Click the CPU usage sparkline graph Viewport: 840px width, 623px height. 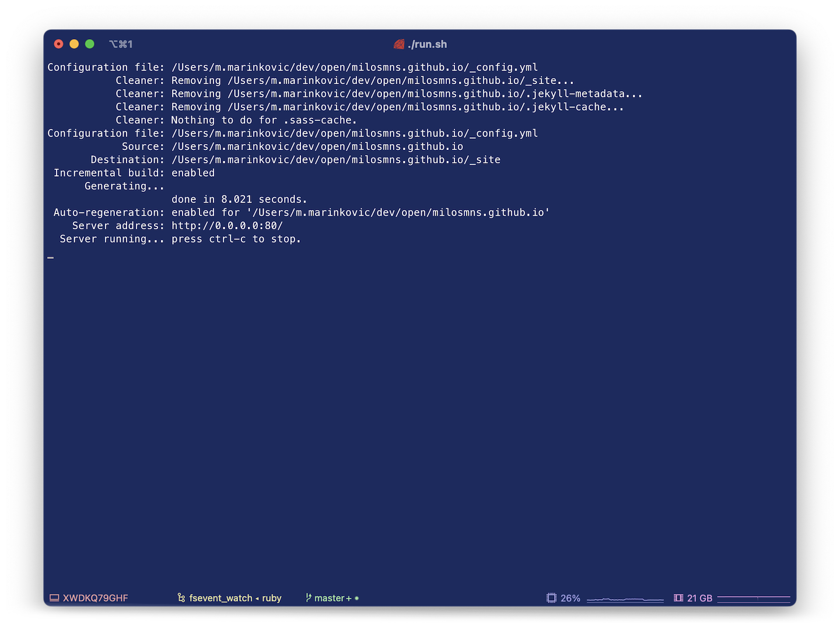pyautogui.click(x=625, y=599)
